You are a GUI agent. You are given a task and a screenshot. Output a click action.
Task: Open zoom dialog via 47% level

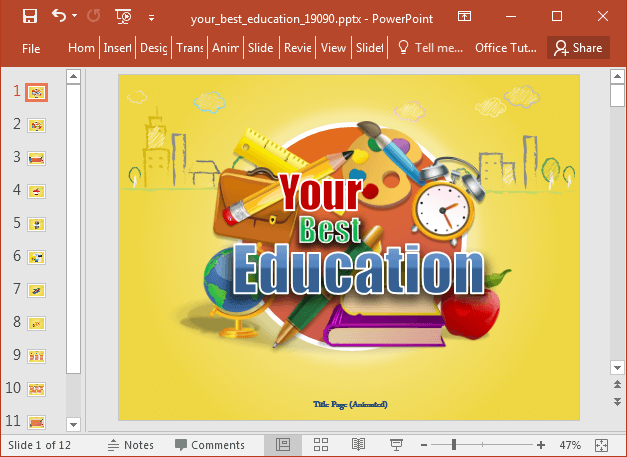(x=570, y=445)
